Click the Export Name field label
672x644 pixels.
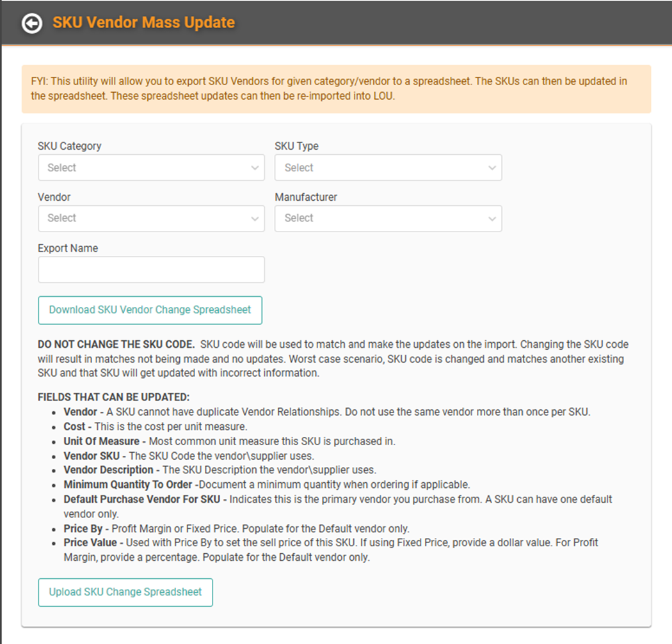click(x=68, y=248)
